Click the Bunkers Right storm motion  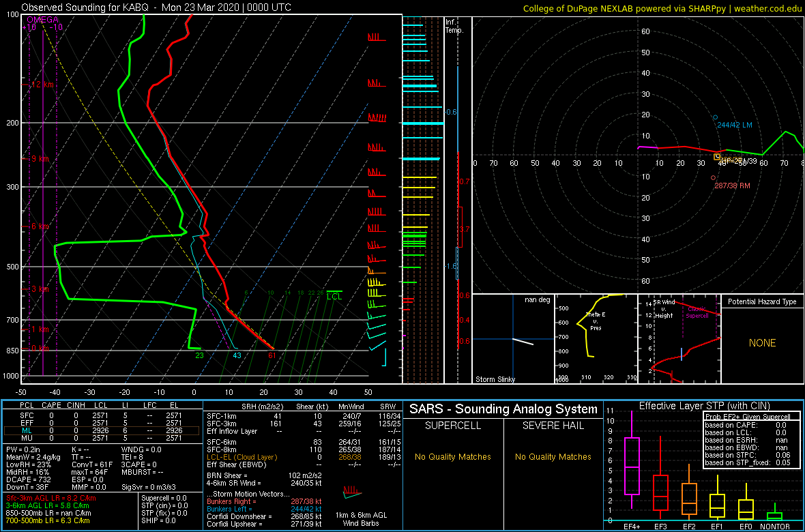click(x=264, y=501)
